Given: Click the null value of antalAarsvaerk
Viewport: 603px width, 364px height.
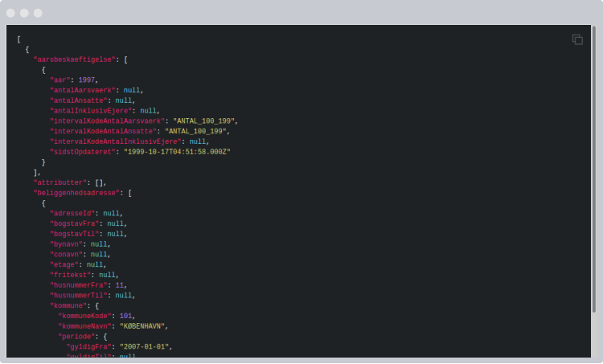Looking at the screenshot, I should (x=132, y=90).
